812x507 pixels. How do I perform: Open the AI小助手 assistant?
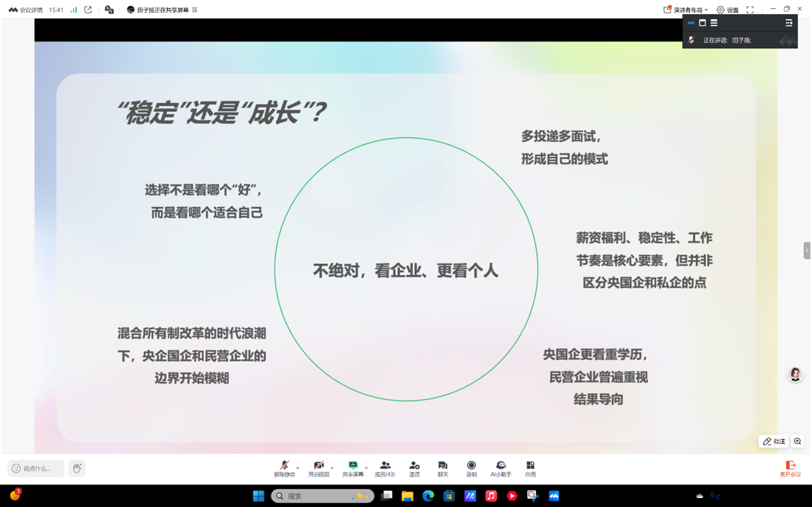pyautogui.click(x=501, y=468)
